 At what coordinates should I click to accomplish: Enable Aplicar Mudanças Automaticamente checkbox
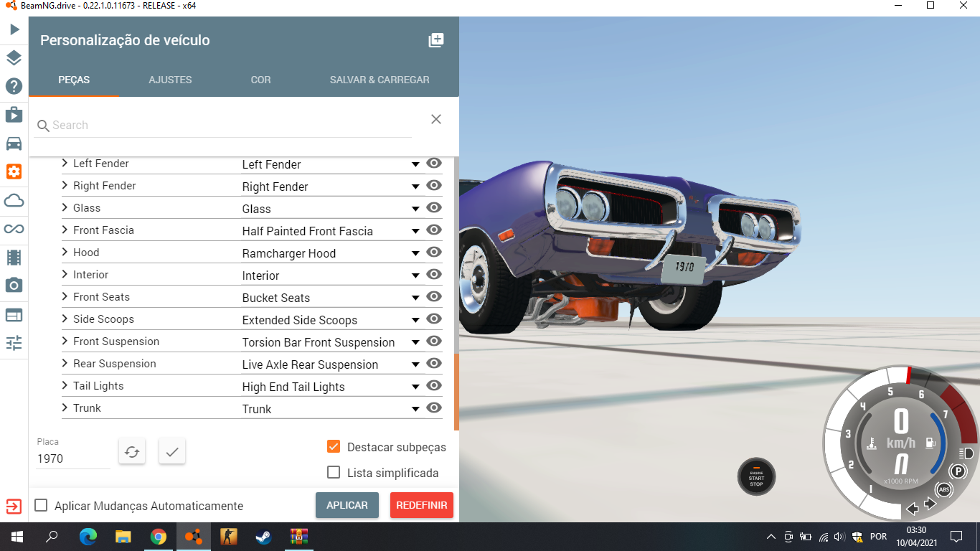pyautogui.click(x=42, y=505)
